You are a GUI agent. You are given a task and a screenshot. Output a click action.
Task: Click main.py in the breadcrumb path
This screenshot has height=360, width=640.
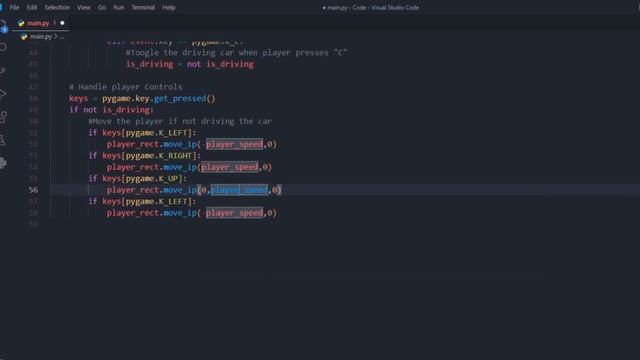[x=41, y=37]
